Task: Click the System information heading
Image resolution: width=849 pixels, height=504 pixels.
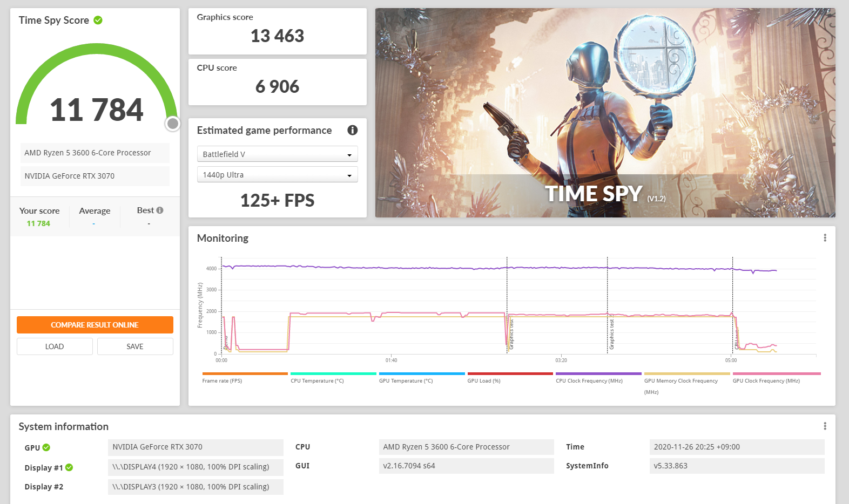Action: [x=64, y=426]
